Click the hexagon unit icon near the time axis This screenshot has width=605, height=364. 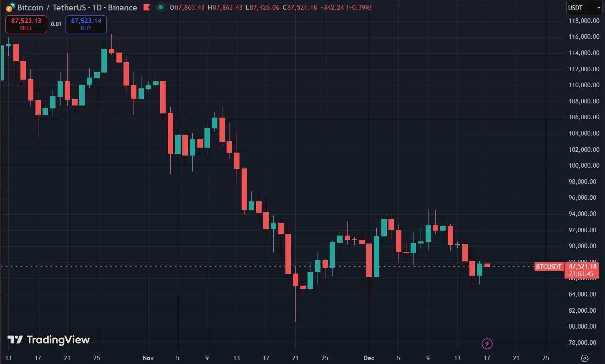584,357
